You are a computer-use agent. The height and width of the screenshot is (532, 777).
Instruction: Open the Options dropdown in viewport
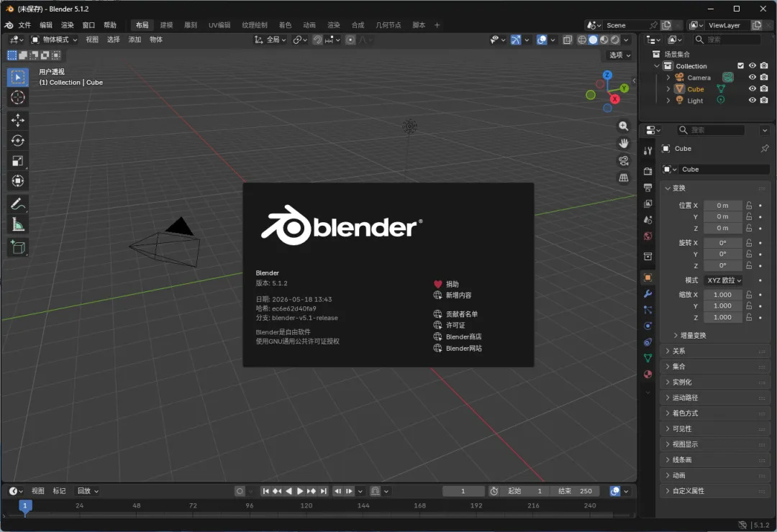coord(619,55)
